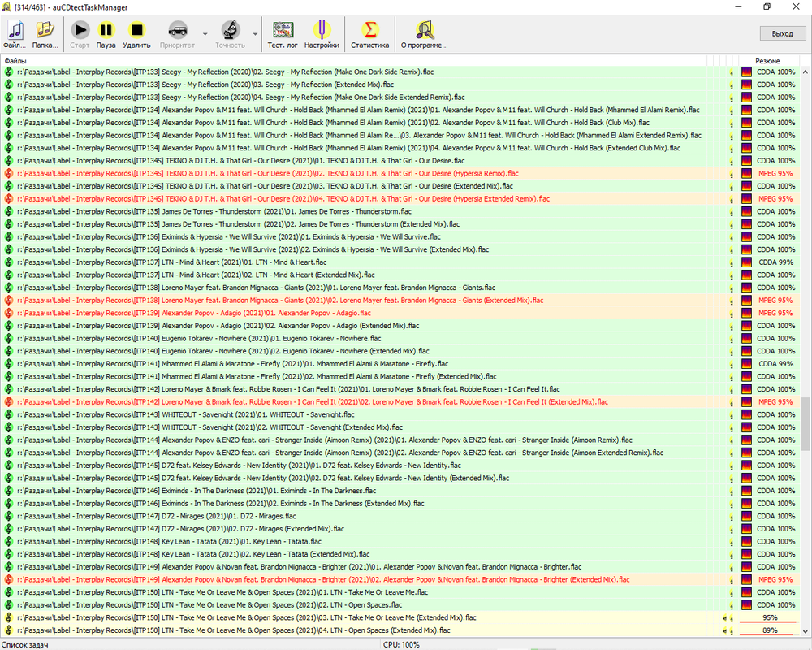Start processing with the Старт button
This screenshot has height=650, width=812.
(80, 34)
